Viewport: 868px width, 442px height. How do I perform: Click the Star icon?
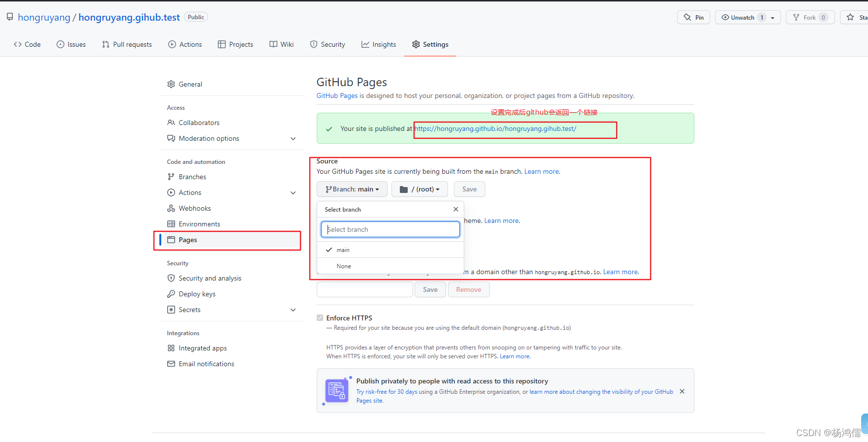point(850,17)
